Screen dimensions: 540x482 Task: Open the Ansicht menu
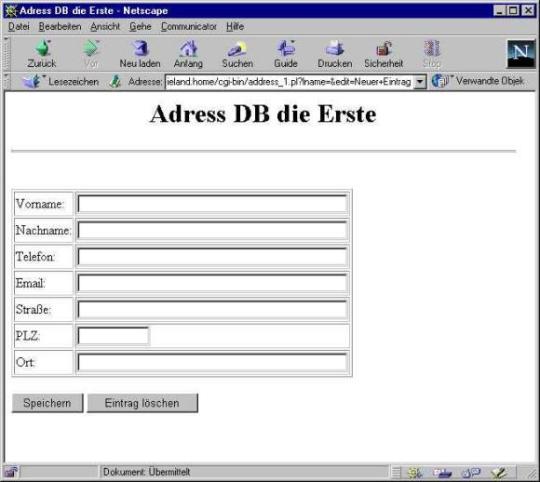point(105,27)
